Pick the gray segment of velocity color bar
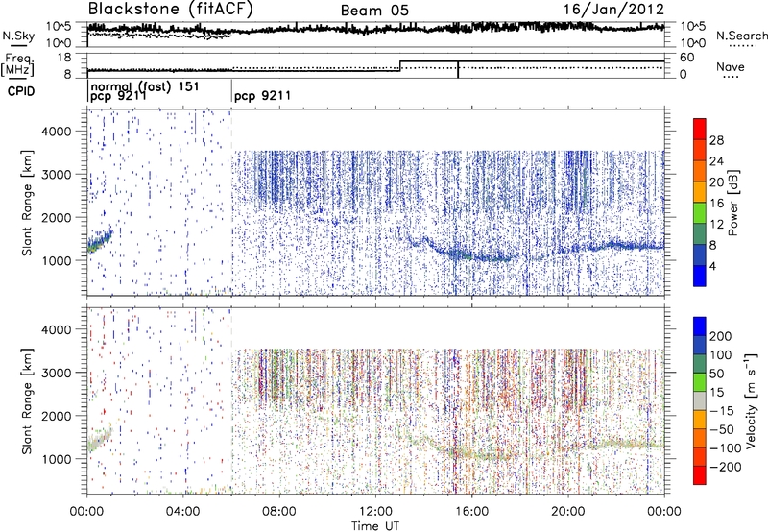 click(x=700, y=400)
